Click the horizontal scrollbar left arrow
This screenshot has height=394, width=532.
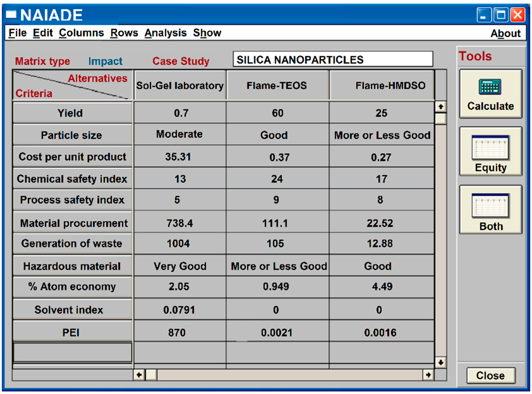click(x=139, y=375)
